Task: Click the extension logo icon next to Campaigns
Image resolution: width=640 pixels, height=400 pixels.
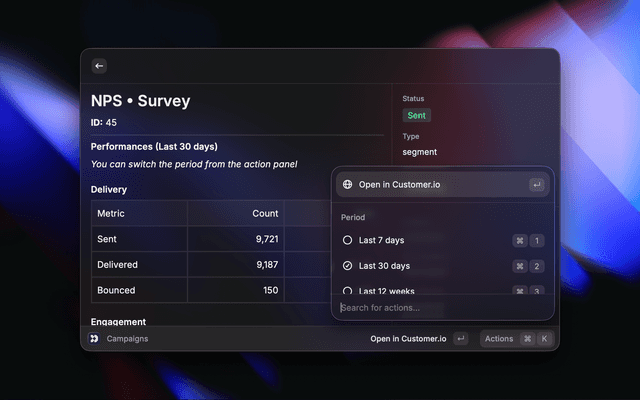Action: point(94,339)
